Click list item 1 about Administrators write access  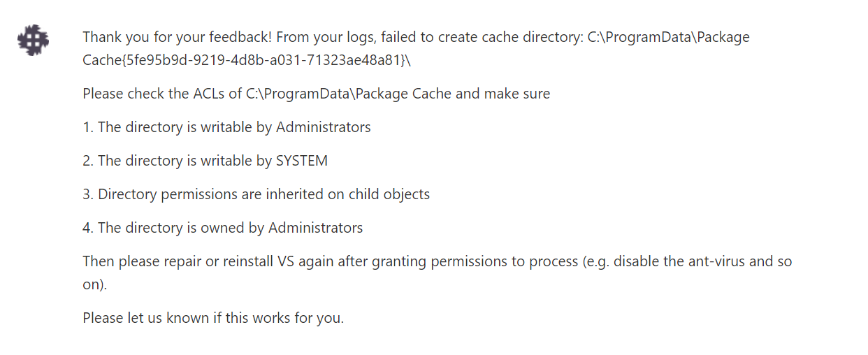pos(226,127)
